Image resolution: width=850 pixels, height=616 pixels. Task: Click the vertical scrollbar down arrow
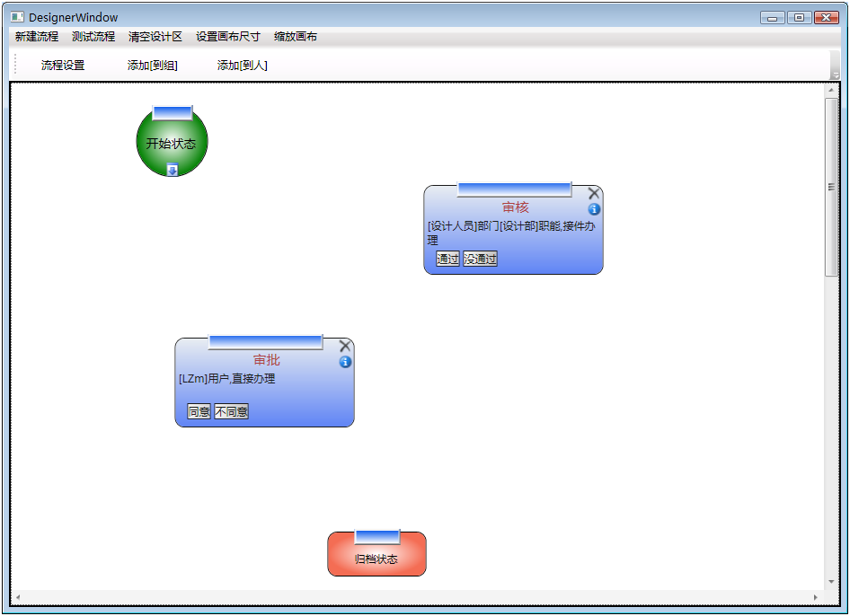pos(831,582)
